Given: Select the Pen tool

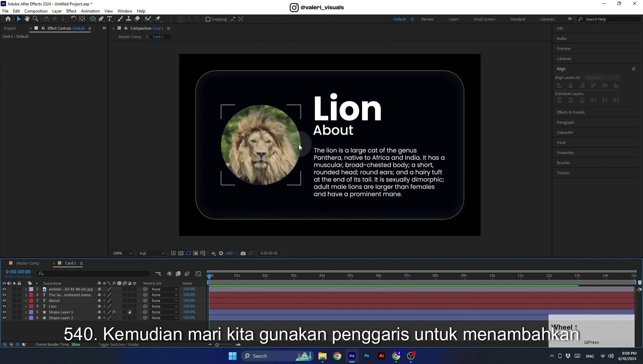Looking at the screenshot, I should point(101,19).
